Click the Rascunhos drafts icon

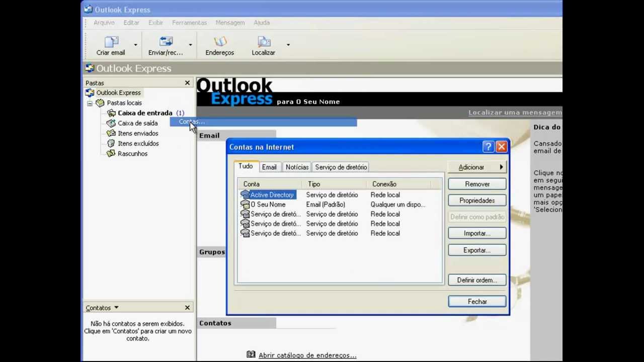111,153
